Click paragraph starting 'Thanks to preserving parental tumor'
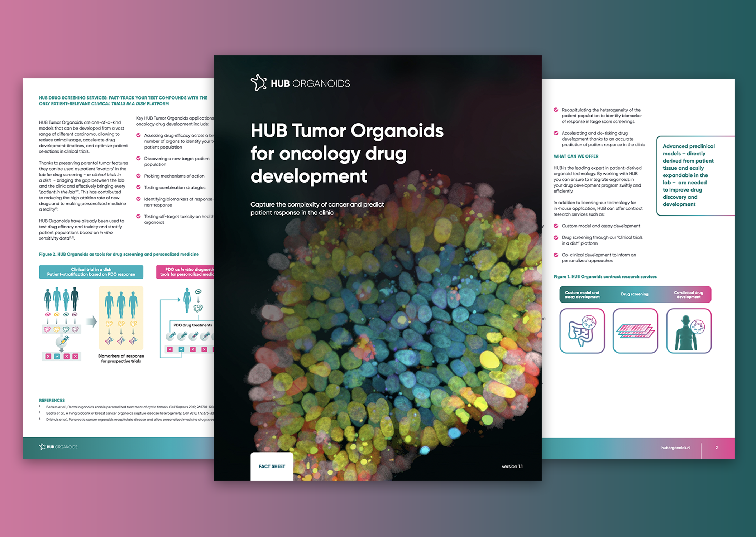The height and width of the screenshot is (537, 756). 83,186
